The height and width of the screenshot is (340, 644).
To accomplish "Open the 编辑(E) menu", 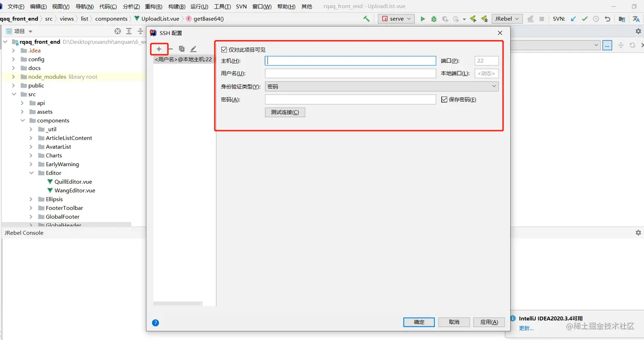I will pyautogui.click(x=38, y=7).
